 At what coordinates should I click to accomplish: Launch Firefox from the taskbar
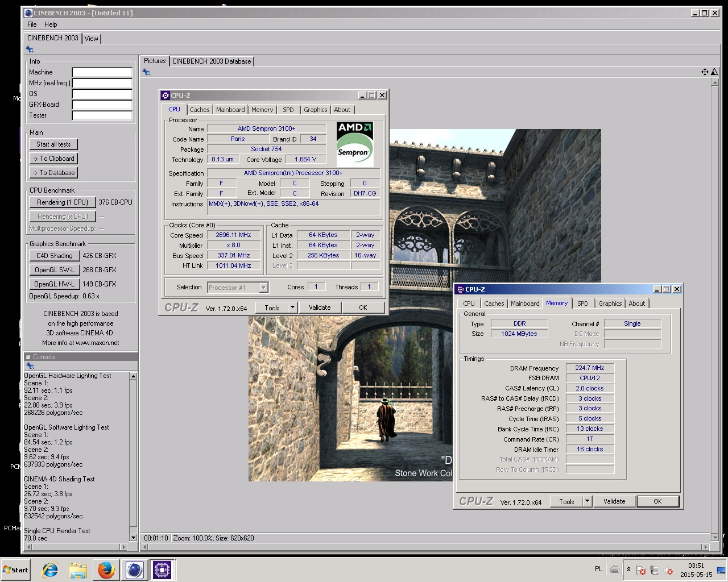coord(106,569)
